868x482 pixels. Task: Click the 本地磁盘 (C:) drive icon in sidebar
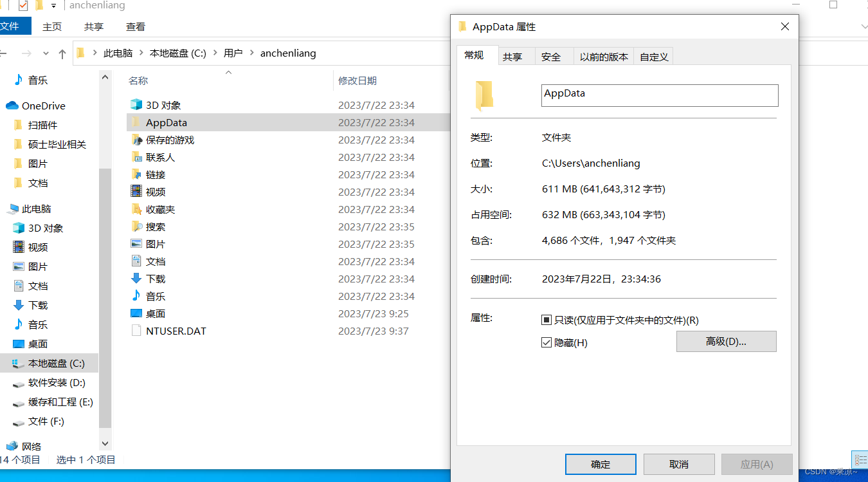tap(19, 363)
